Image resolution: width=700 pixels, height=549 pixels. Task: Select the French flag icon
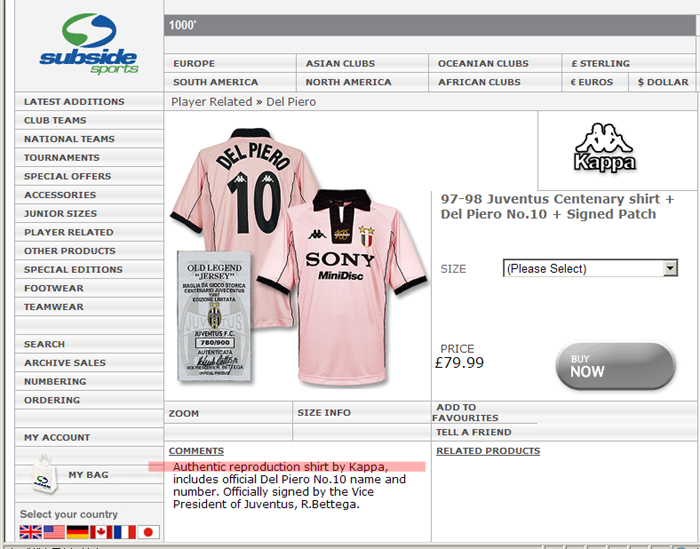125,532
